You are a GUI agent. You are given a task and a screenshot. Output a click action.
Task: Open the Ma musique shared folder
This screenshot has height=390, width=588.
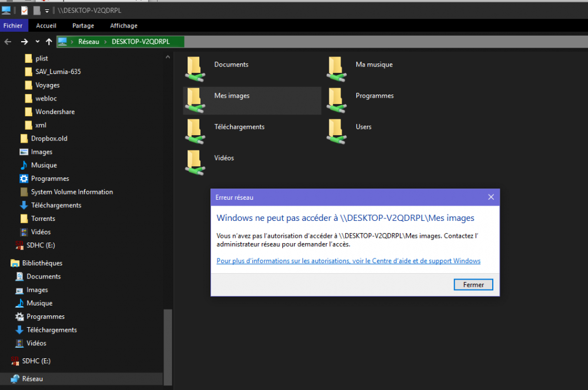[x=336, y=67]
